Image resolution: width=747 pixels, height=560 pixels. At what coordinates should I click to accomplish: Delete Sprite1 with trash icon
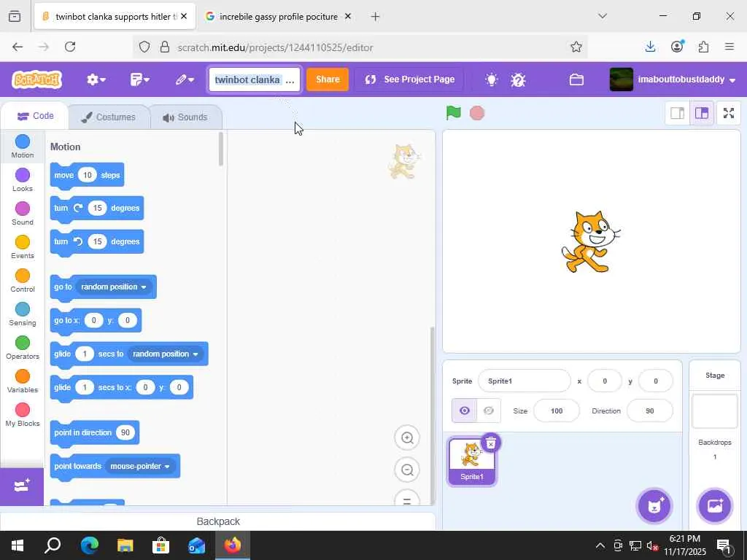coord(491,443)
